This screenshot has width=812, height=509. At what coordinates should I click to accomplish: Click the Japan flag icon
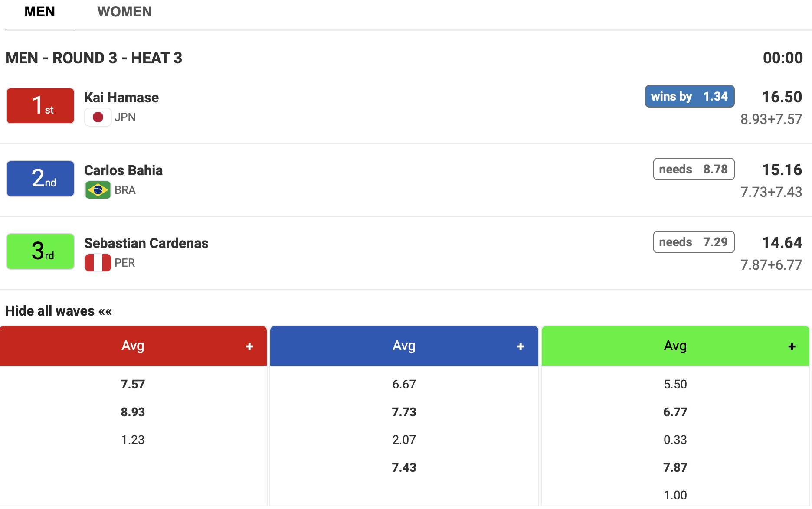tap(98, 117)
